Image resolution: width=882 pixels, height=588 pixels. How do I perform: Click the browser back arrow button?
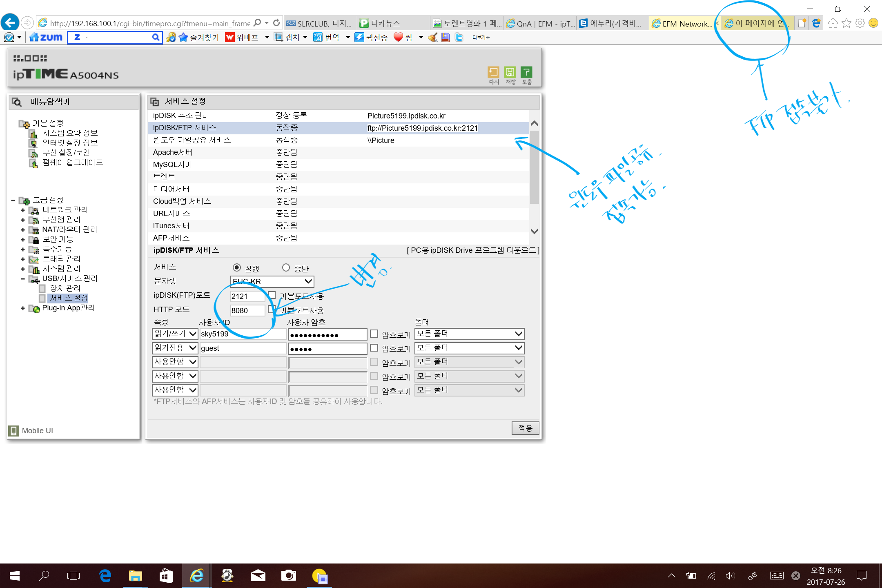point(10,22)
